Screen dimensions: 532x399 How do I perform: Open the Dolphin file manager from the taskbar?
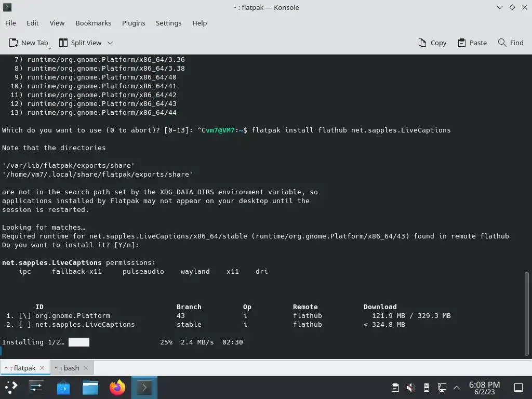coord(90,388)
